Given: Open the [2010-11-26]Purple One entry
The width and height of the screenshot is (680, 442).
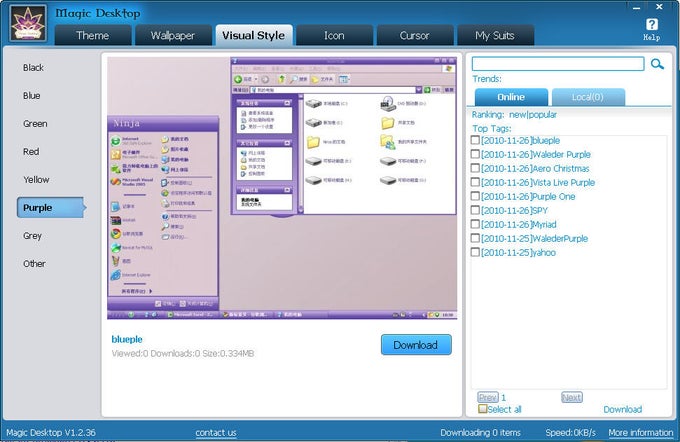Looking at the screenshot, I should 528,196.
